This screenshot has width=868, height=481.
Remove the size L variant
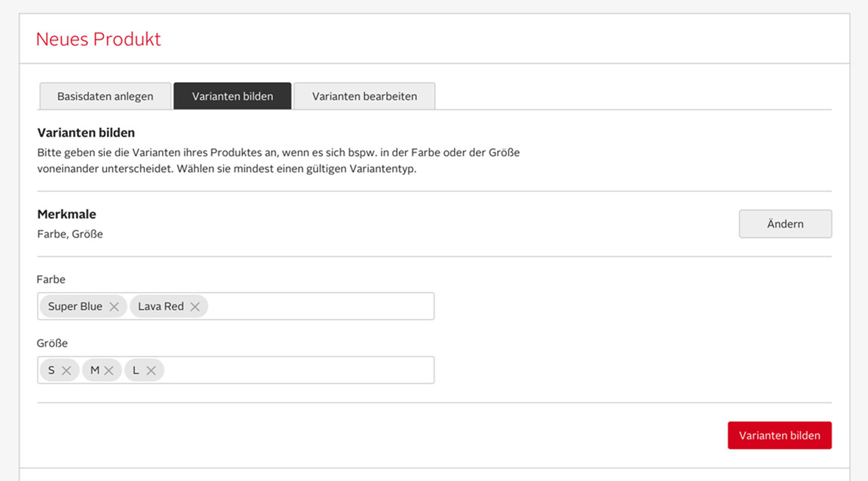click(152, 370)
